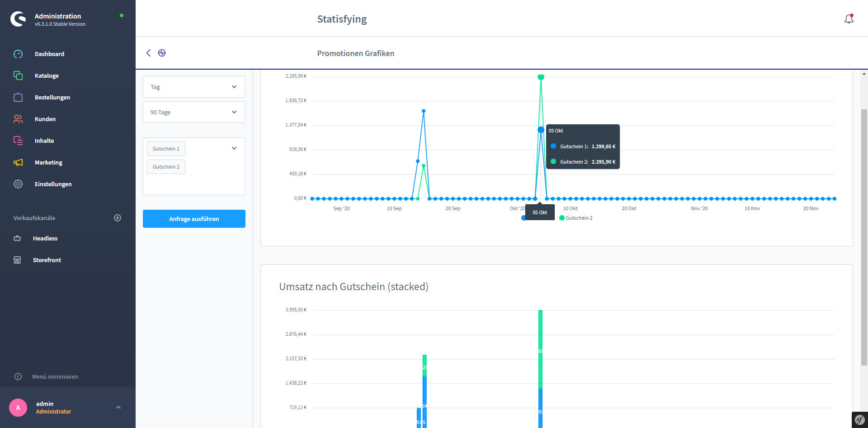Click the Marketing megaphone icon
Image resolution: width=868 pixels, height=428 pixels.
point(18,162)
